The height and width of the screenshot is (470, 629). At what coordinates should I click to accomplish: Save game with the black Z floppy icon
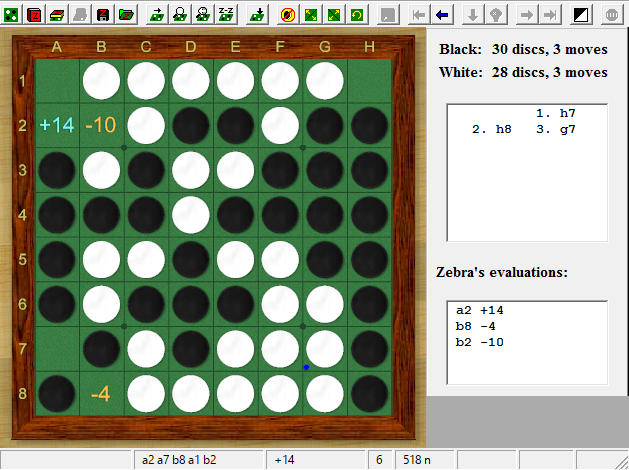103,15
